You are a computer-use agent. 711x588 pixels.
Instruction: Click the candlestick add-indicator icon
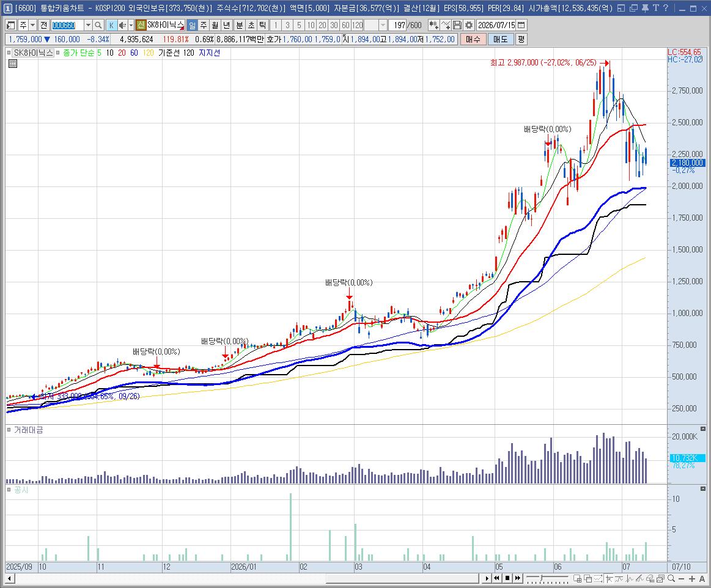pos(433,26)
